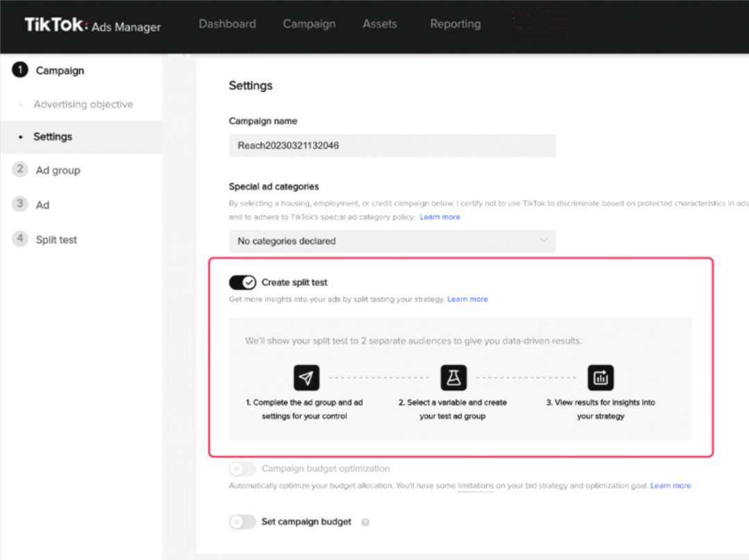Go to the Assets tab
This screenshot has width=749, height=560.
[379, 24]
